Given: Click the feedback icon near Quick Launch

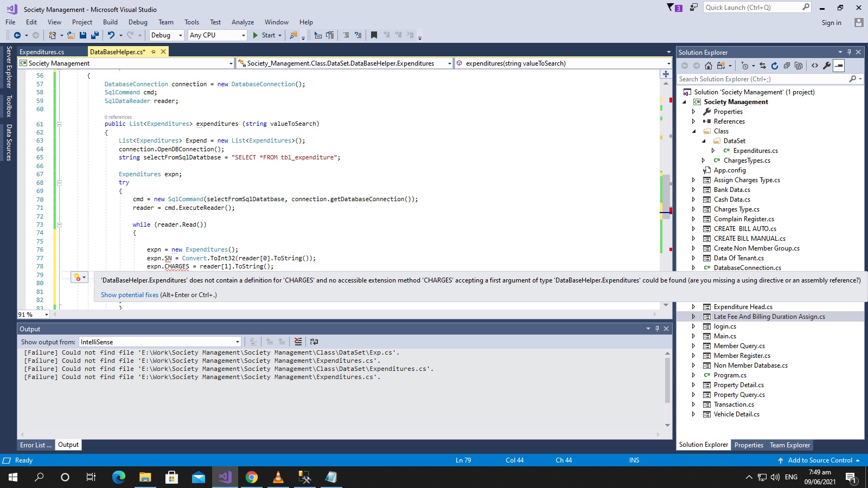Looking at the screenshot, I should tap(694, 7).
